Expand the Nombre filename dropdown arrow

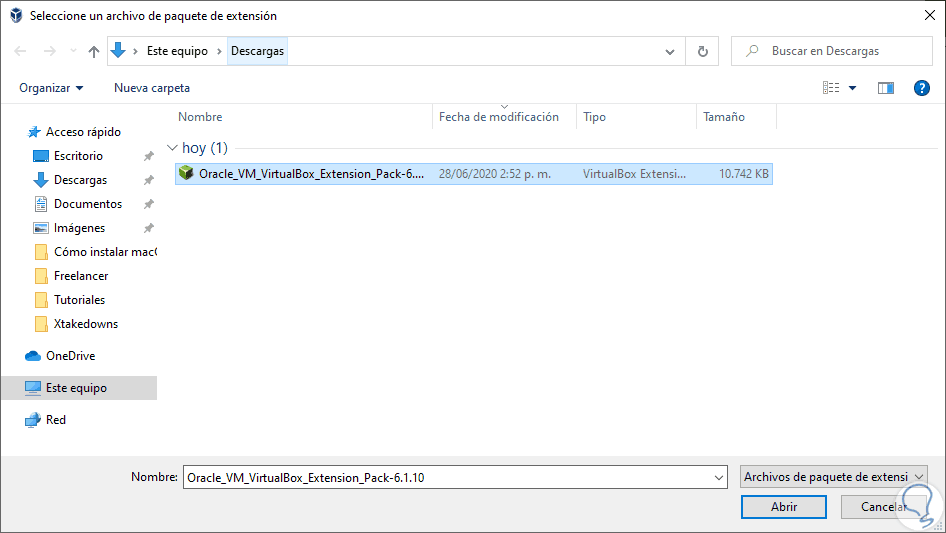[719, 477]
